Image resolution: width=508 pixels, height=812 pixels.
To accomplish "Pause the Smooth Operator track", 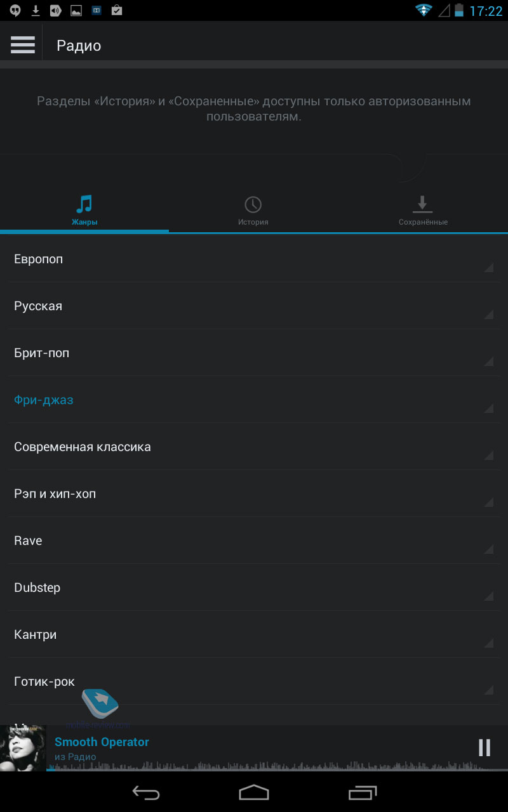I will [485, 747].
